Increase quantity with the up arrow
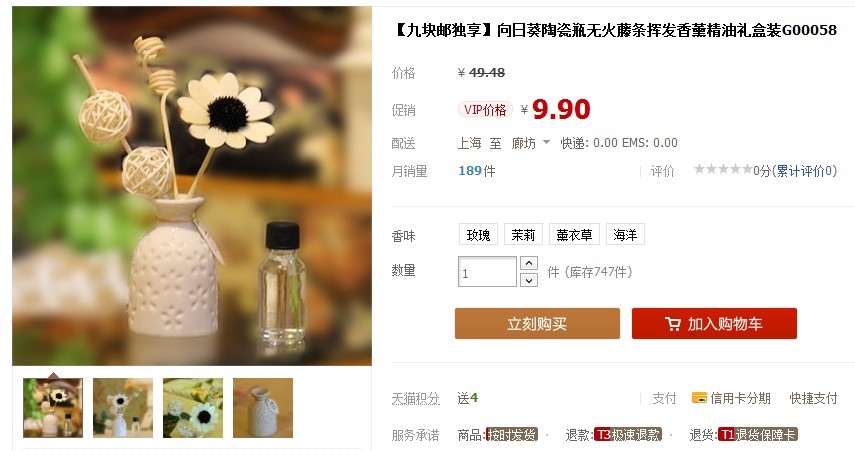The image size is (855, 451). click(529, 263)
